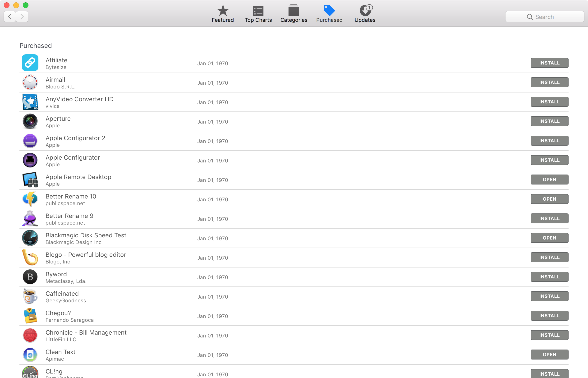This screenshot has width=588, height=378.
Task: Click the 'Better Rename 9' title
Action: tap(69, 216)
